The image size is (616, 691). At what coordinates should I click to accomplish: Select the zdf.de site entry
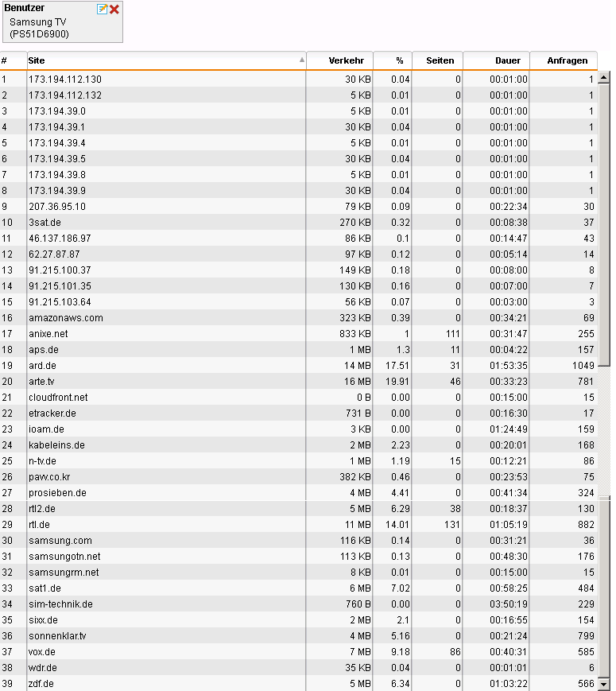point(41,684)
